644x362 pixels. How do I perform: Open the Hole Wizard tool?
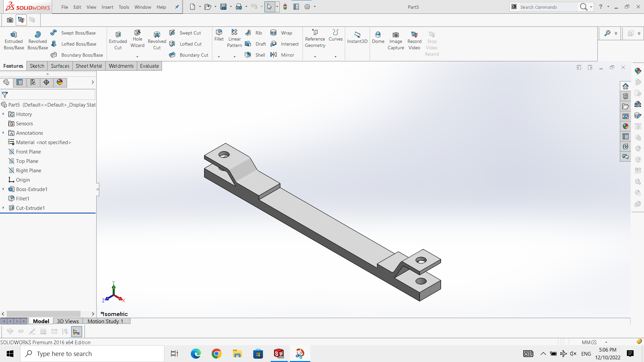(138, 39)
